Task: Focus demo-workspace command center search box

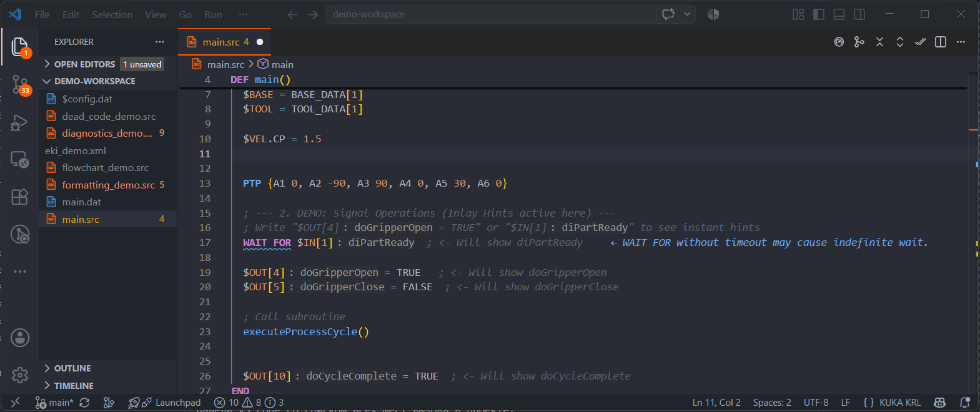Action: [x=490, y=14]
